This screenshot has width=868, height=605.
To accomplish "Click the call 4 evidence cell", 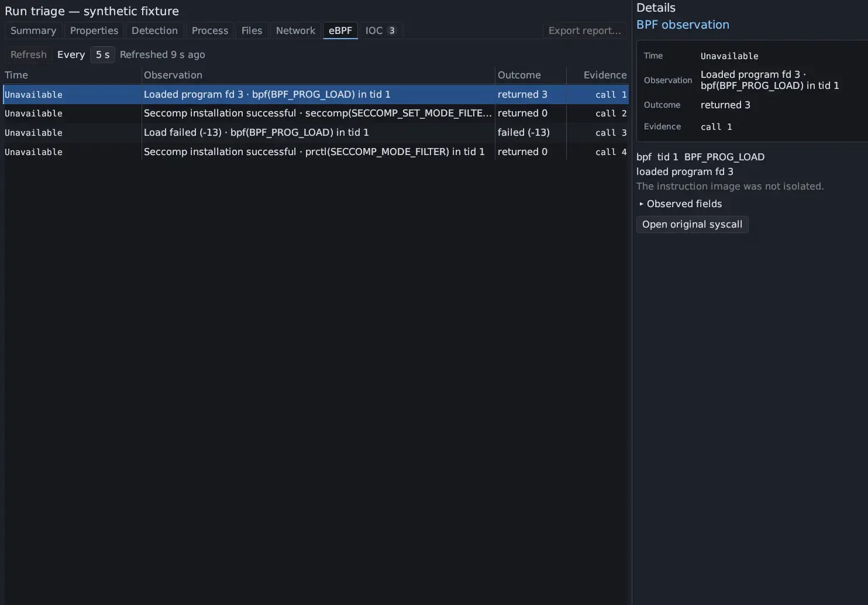I will 611,152.
